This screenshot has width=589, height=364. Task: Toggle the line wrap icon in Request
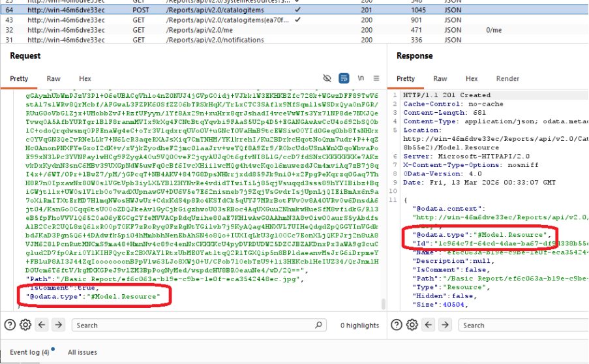(x=344, y=78)
